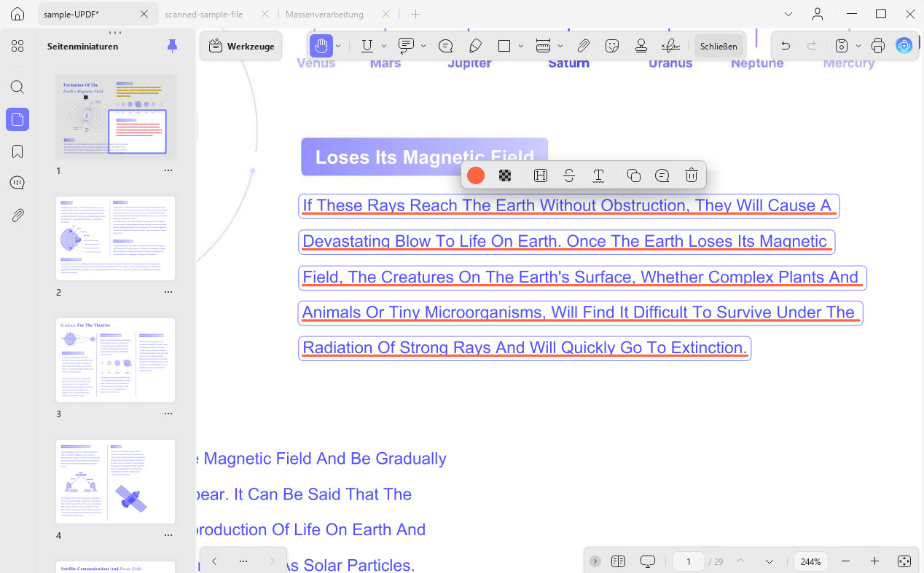924x573 pixels.
Task: Open the UPDF AI assistant
Action: [x=904, y=46]
